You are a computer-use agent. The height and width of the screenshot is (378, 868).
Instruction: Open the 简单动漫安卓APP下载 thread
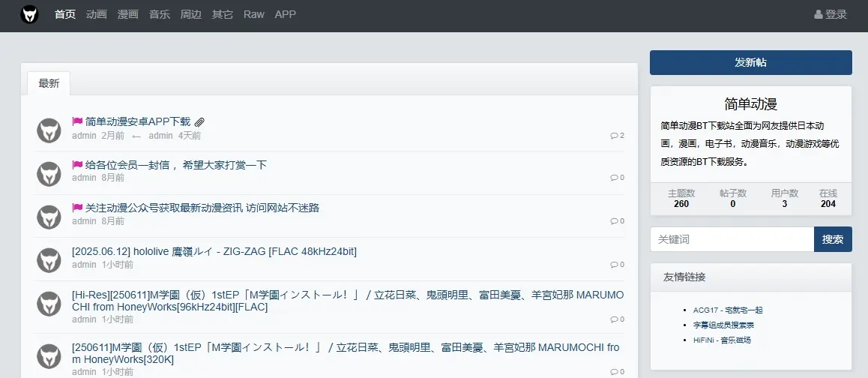[x=138, y=122]
